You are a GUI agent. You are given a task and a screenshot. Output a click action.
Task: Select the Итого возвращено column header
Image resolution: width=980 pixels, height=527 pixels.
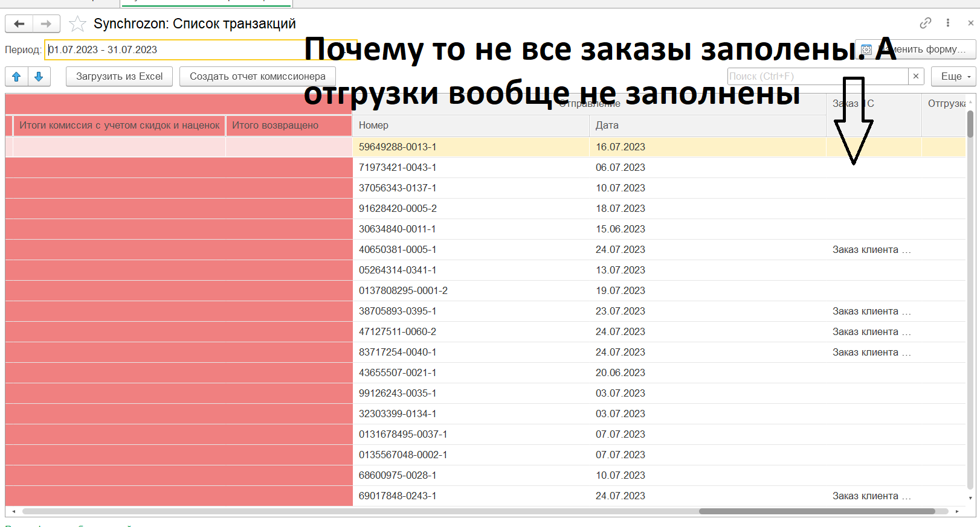(288, 126)
